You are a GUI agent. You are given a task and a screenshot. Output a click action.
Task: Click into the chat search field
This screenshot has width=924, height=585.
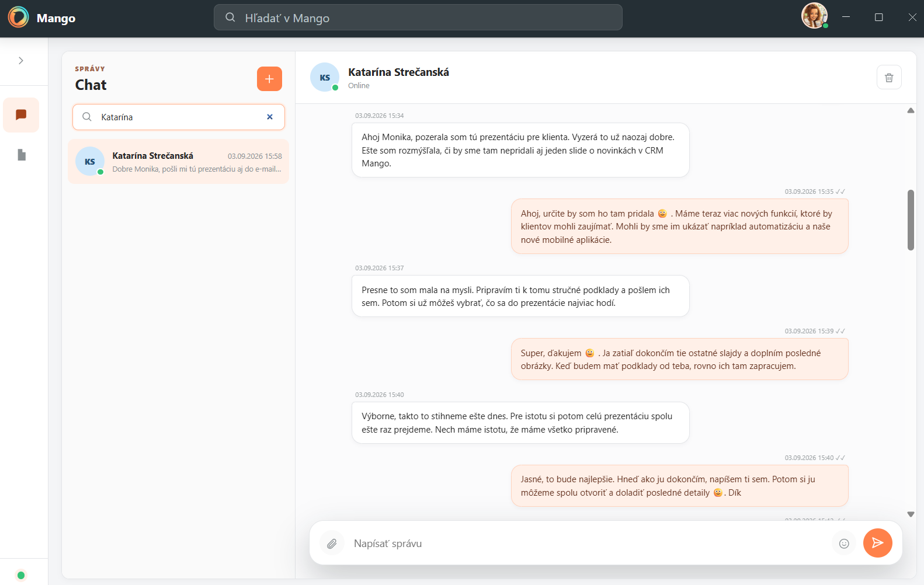tap(179, 117)
